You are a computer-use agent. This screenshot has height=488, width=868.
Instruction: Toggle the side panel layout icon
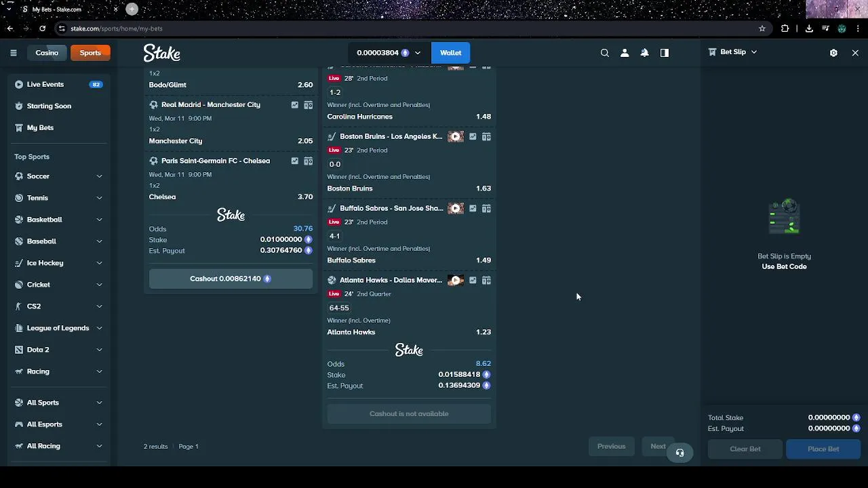665,53
